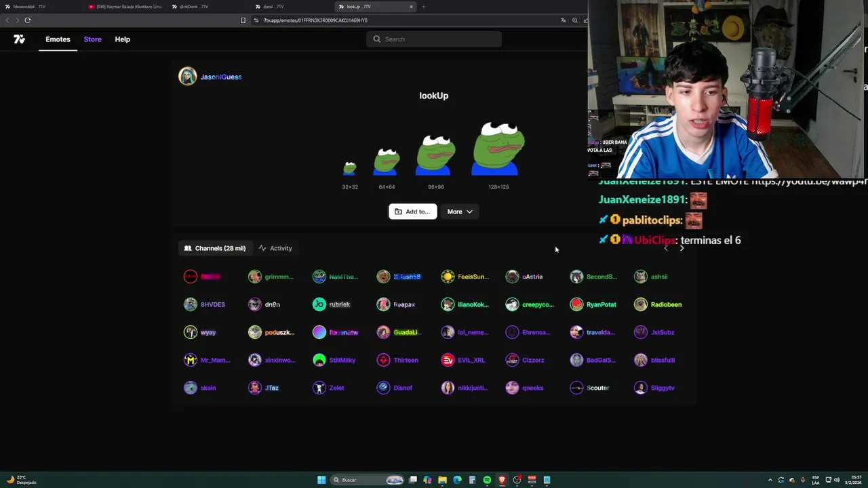Image resolution: width=868 pixels, height=488 pixels.
Task: Open a new browser tab
Action: click(424, 7)
